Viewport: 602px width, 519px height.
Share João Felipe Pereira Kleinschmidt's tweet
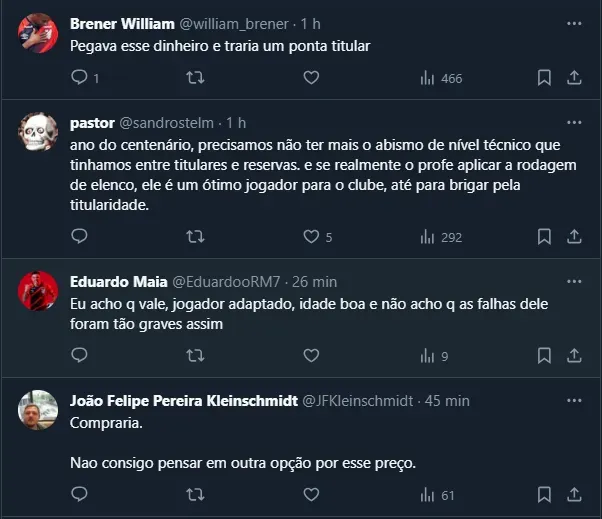click(x=574, y=494)
